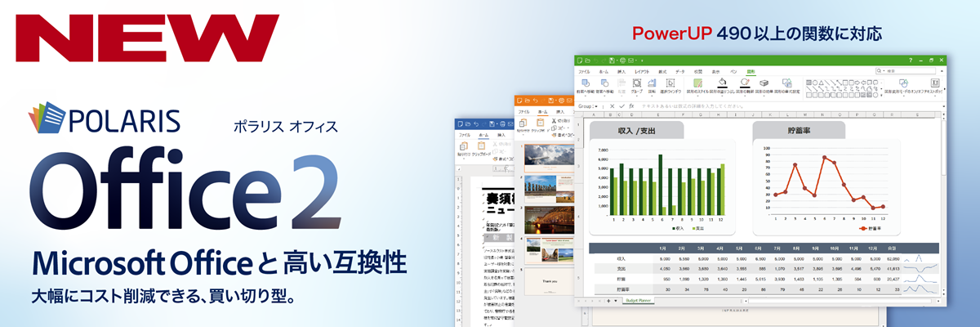Open the Selection Window tool in the ribbon
Image resolution: width=980 pixels, height=327 pixels.
(x=670, y=83)
